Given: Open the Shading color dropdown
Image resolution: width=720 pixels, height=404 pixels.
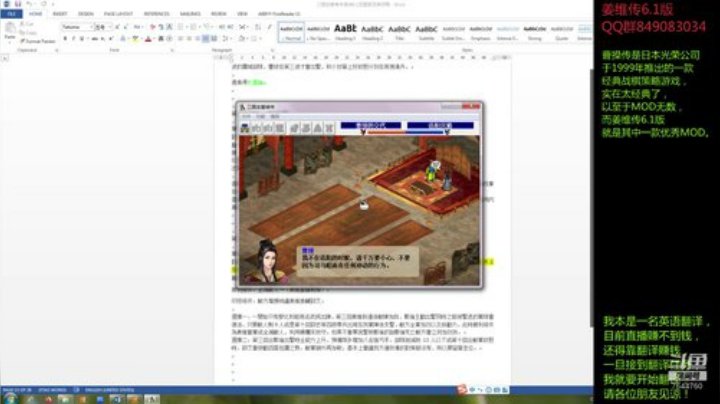Looking at the screenshot, I should pos(242,39).
